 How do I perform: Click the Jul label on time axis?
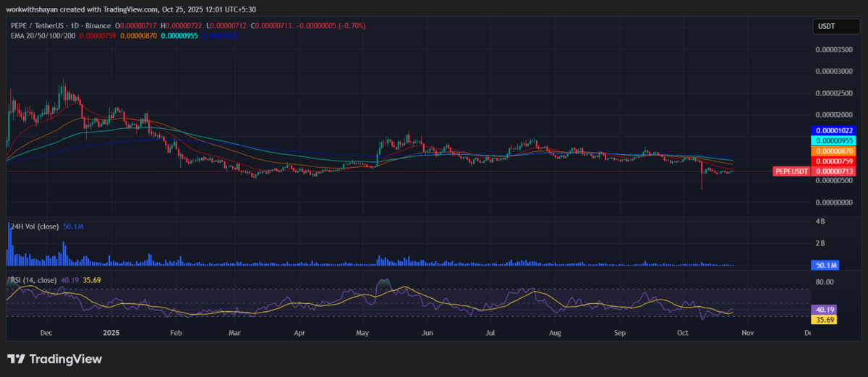(490, 333)
